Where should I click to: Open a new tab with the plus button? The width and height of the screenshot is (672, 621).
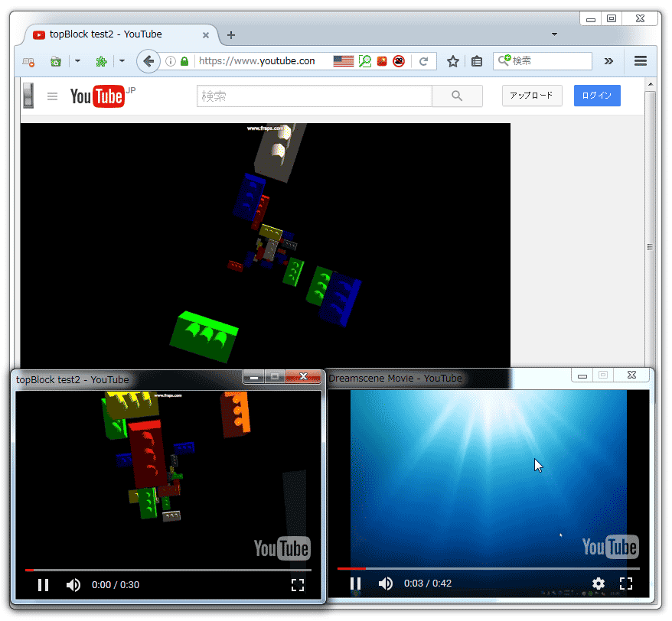pos(231,35)
